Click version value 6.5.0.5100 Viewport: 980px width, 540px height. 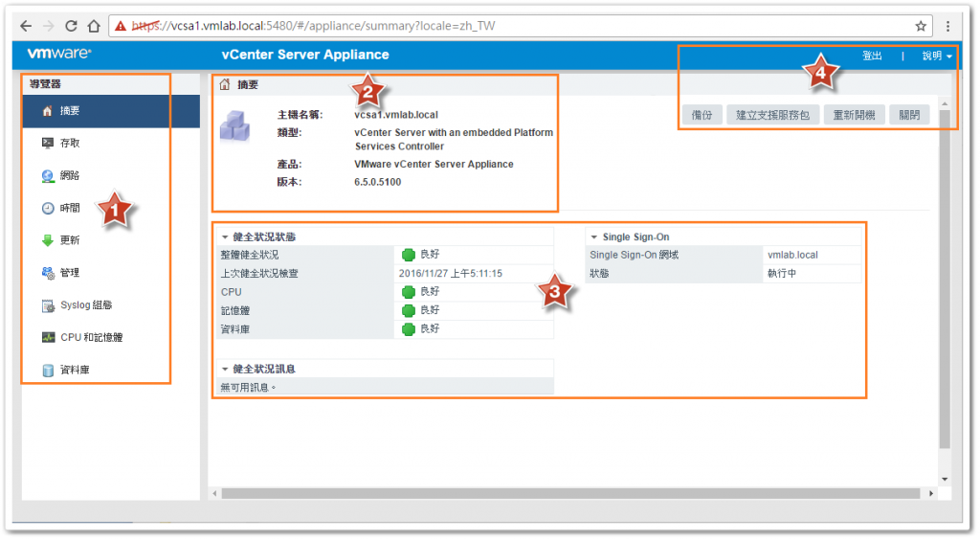[377, 183]
